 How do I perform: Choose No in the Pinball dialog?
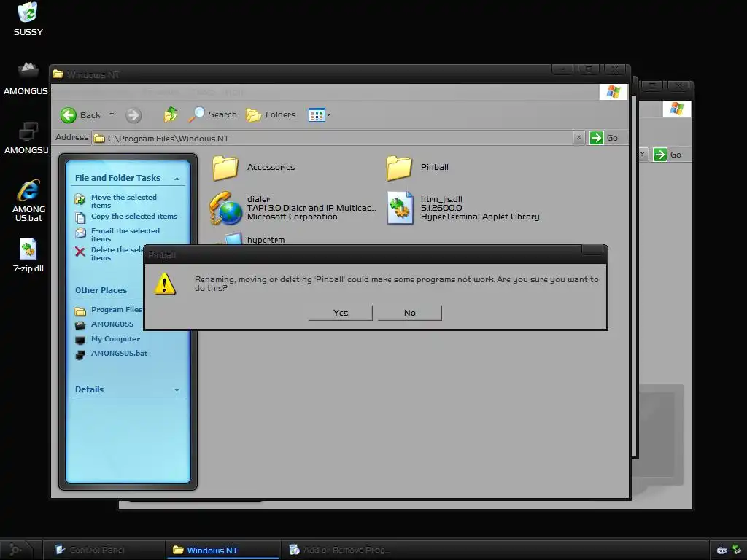pos(410,313)
